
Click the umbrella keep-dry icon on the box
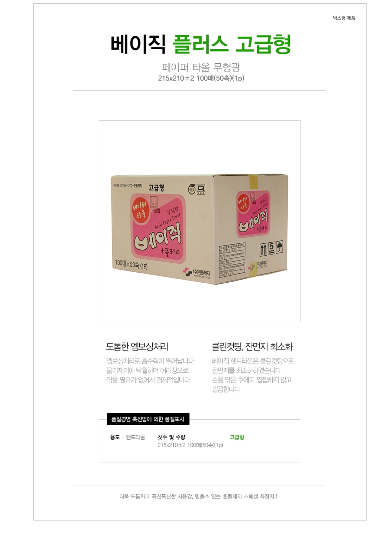pyautogui.click(x=279, y=247)
